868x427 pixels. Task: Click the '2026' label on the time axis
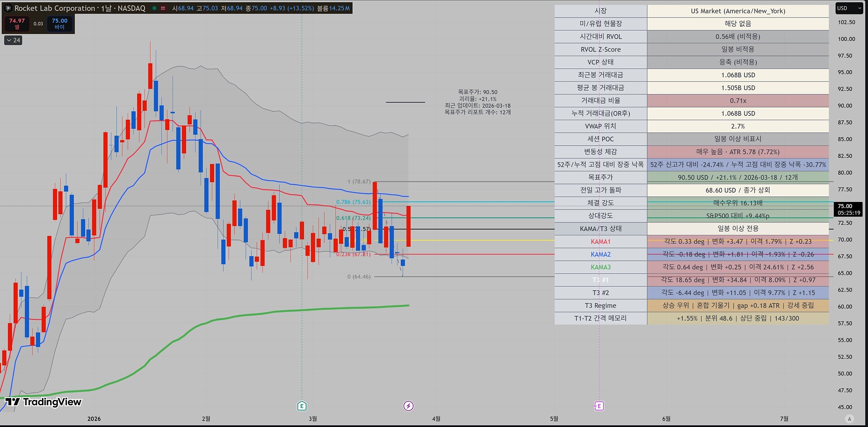pos(94,419)
